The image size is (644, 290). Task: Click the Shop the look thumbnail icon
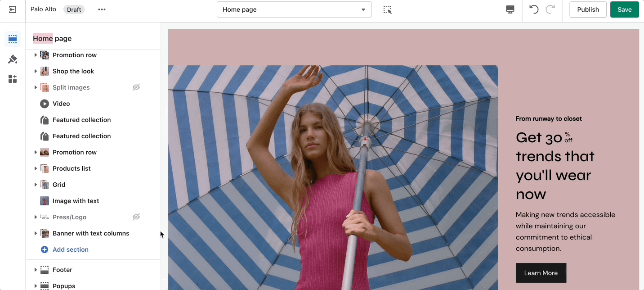pos(45,71)
